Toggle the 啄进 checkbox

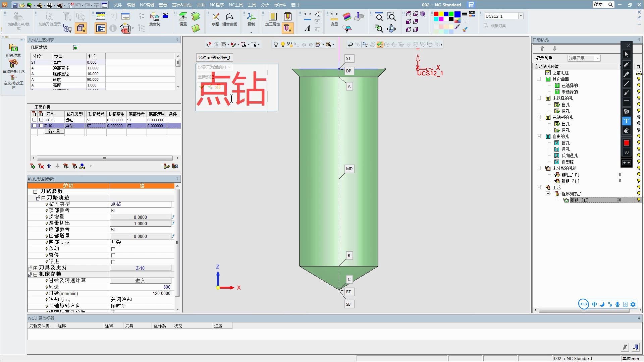tap(113, 262)
